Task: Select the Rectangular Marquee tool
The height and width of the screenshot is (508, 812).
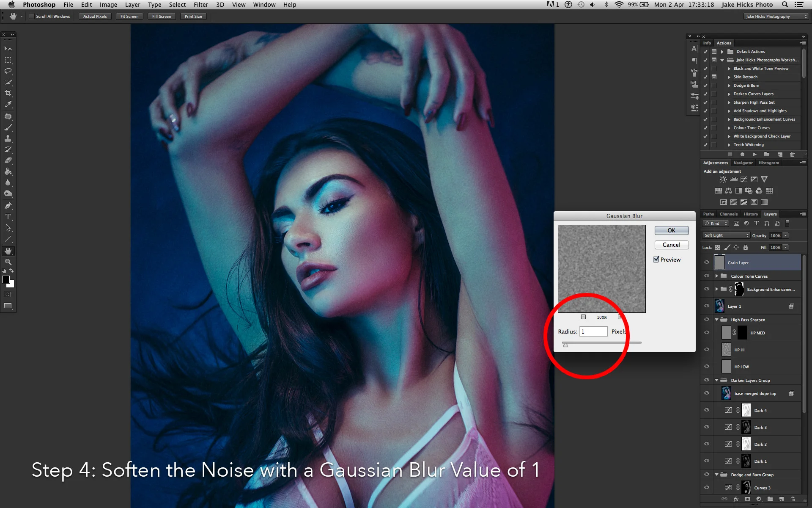Action: click(x=8, y=60)
